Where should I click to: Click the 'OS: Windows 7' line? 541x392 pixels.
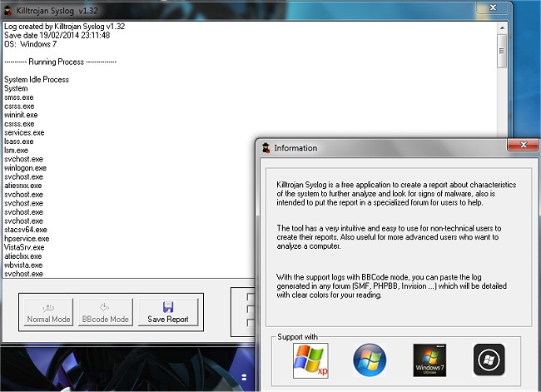(x=30, y=44)
